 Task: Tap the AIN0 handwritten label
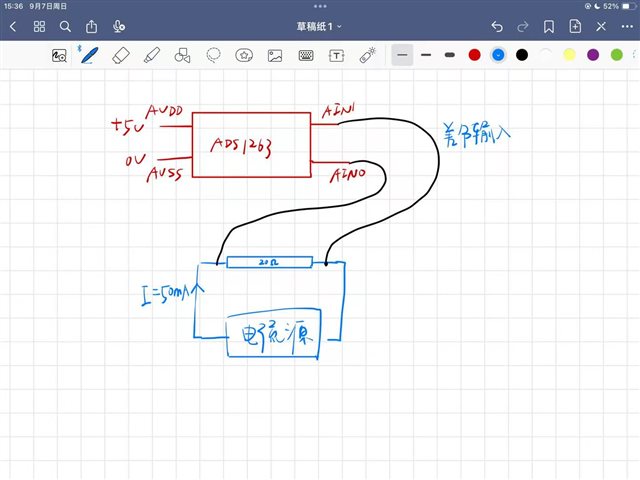[x=348, y=175]
